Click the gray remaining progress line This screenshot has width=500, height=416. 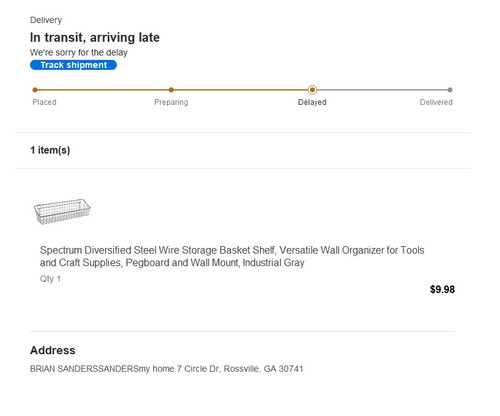click(383, 90)
